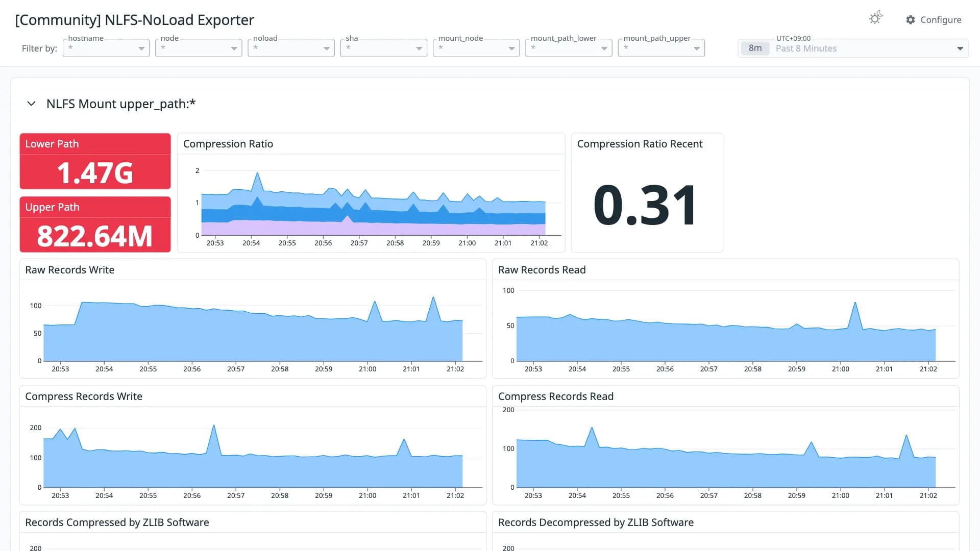
Task: Open the mount_node filter dropdown
Action: 476,48
